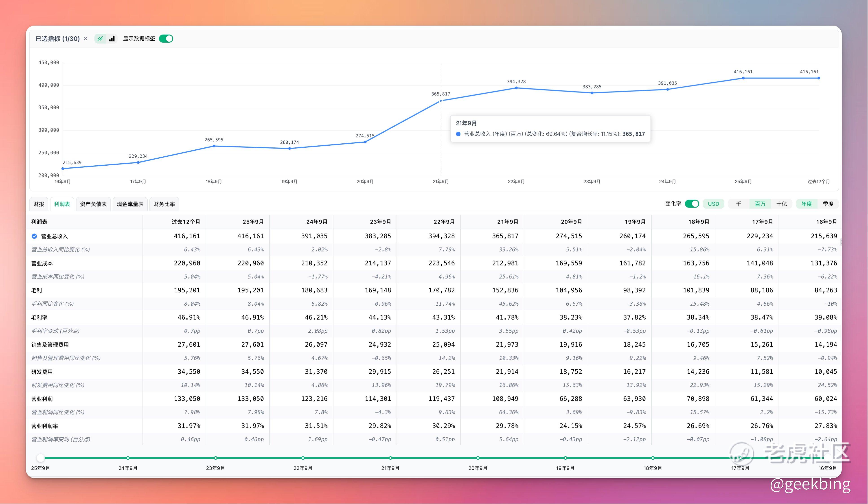Clear selected indicators with the × icon

click(x=85, y=39)
